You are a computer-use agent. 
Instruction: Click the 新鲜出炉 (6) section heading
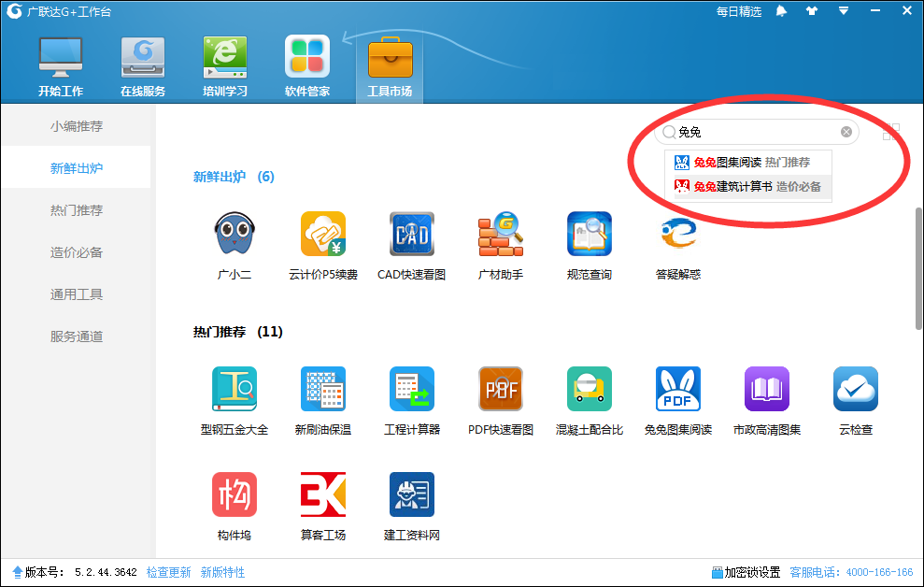pos(234,177)
